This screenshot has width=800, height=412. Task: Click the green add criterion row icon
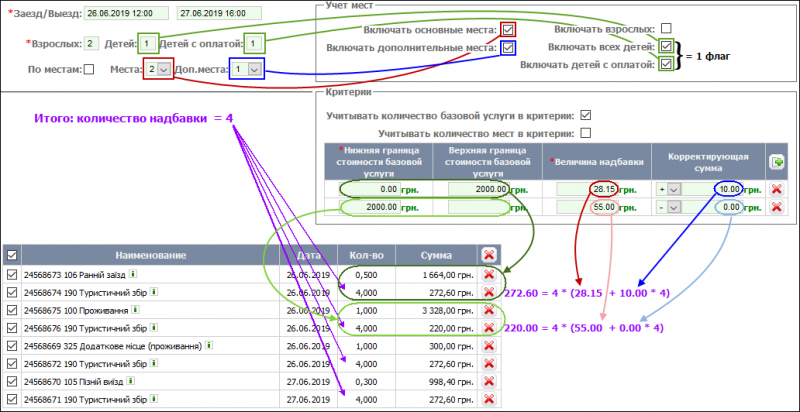pos(774,160)
